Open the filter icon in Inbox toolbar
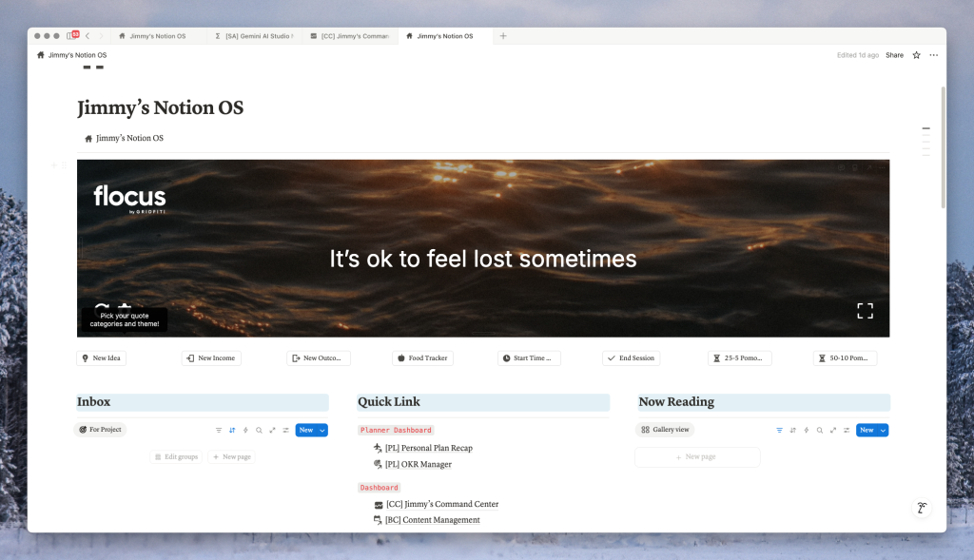This screenshot has width=974, height=560. 219,431
